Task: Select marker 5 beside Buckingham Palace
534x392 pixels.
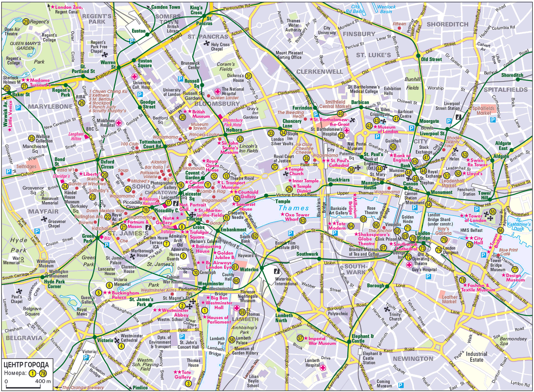Action: tap(98, 293)
